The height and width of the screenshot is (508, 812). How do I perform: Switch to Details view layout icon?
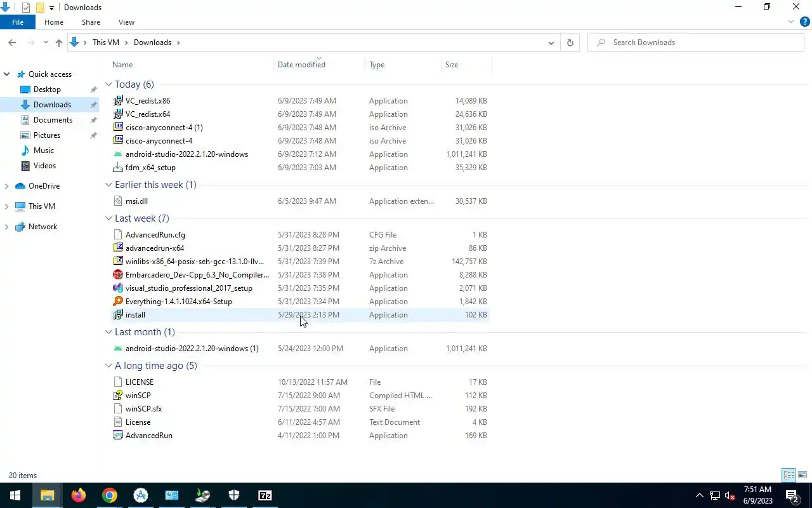(789, 475)
